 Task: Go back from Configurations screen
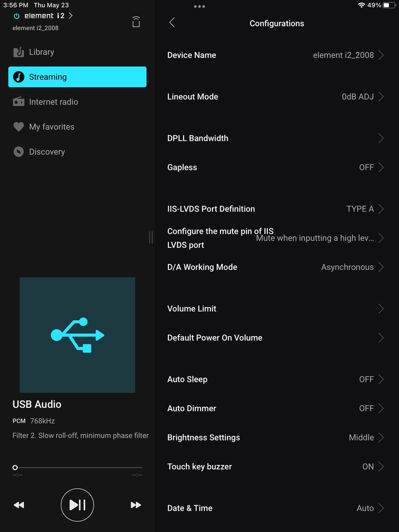coord(172,22)
